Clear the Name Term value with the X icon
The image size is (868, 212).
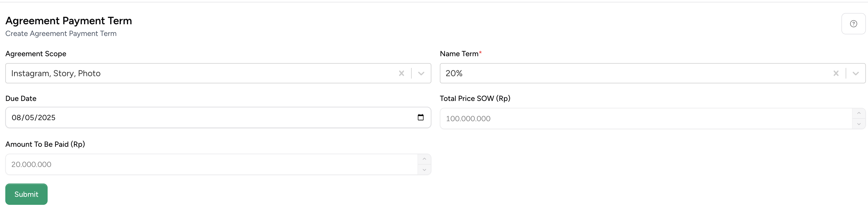click(836, 73)
